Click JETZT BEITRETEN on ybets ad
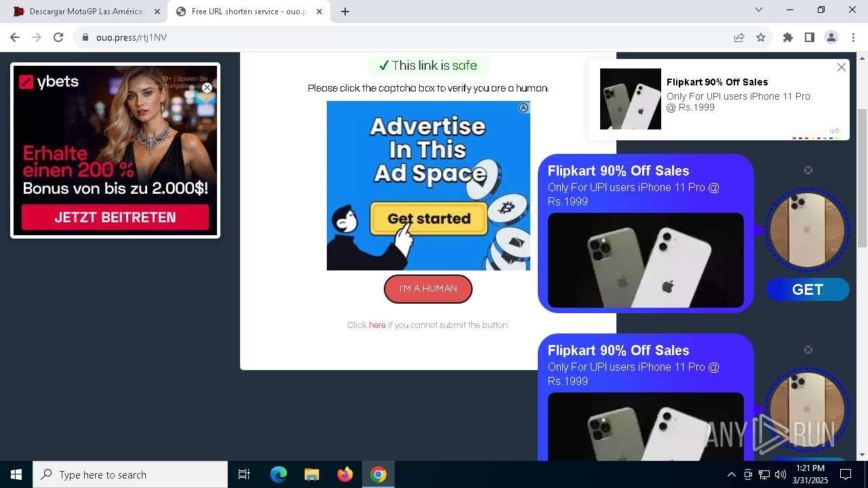The image size is (868, 488). tap(115, 218)
